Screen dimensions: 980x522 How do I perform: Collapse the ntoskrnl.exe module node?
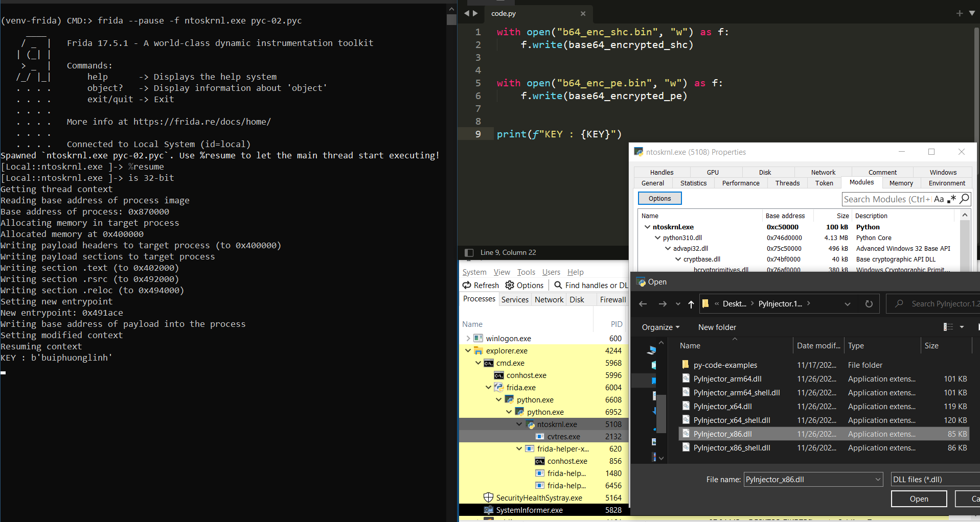[647, 227]
